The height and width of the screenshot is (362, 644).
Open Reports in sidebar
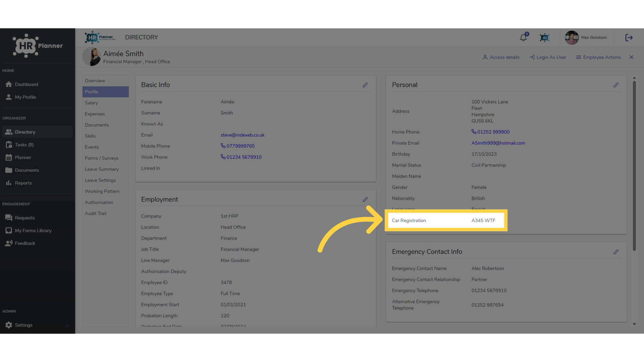point(37,183)
